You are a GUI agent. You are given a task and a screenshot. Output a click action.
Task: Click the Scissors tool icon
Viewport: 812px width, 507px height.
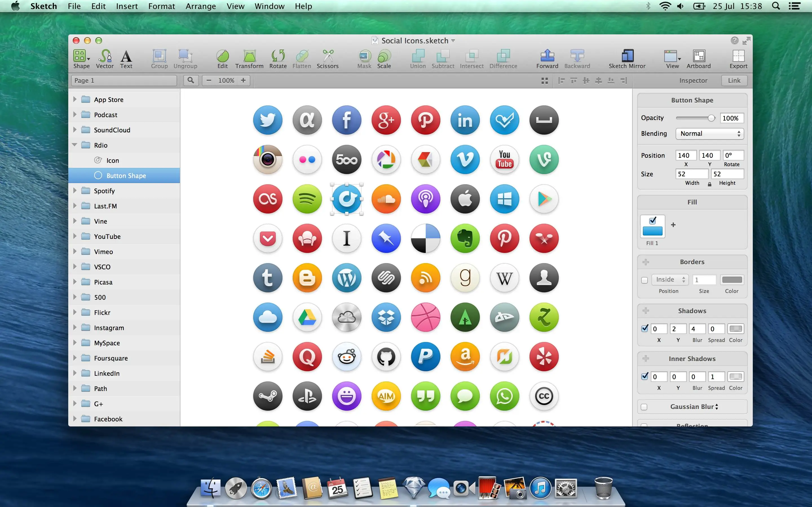coord(328,59)
